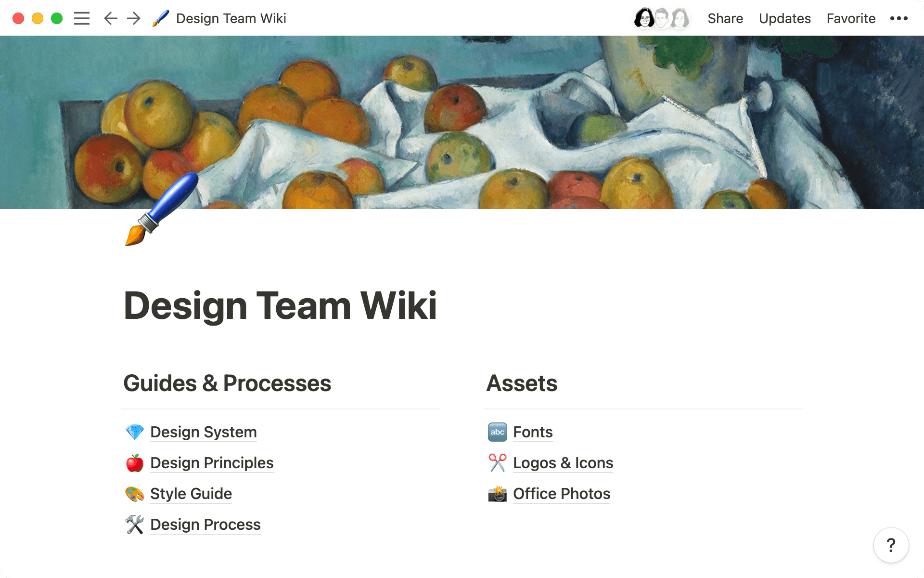Open the help question mark bubble
Viewport: 924px width, 578px height.
point(891,545)
